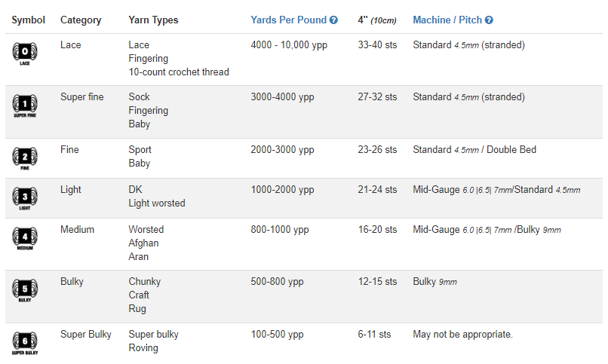Click the May not be appropriate text

pos(462,334)
